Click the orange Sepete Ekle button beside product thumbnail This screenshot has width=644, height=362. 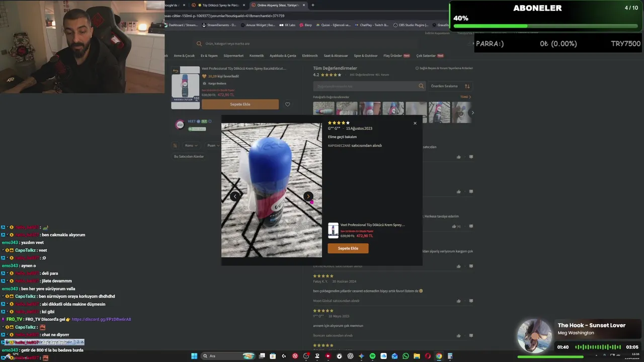(x=240, y=104)
